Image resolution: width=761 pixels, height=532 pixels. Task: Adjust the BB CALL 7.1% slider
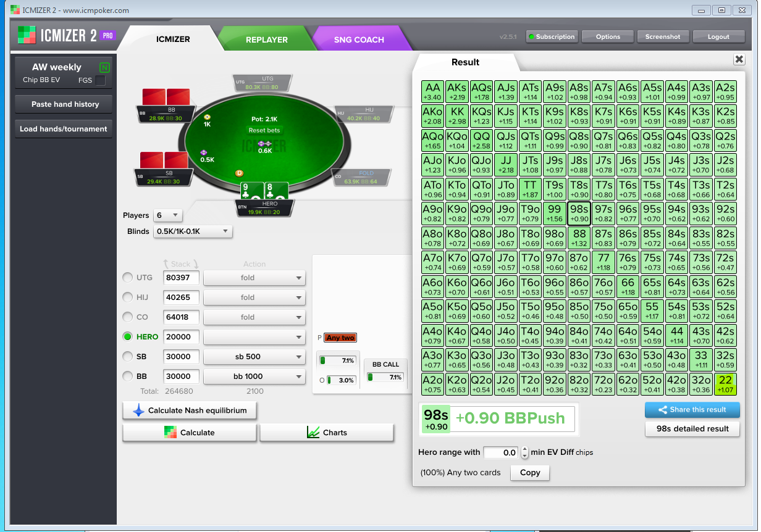click(385, 377)
